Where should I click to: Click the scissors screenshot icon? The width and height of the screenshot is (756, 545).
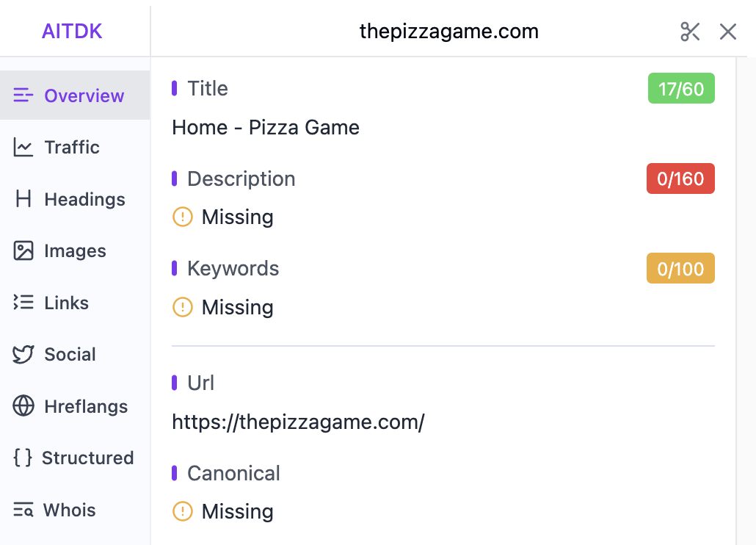[x=690, y=32]
